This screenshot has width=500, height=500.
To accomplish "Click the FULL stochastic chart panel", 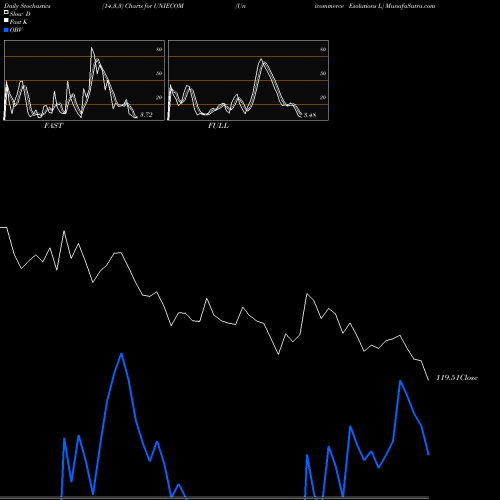I will [248, 80].
